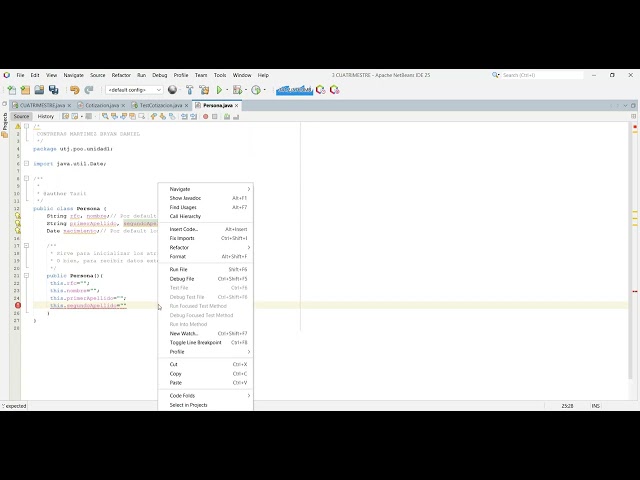Click the red error breakpoint marker on line 25

18,305
